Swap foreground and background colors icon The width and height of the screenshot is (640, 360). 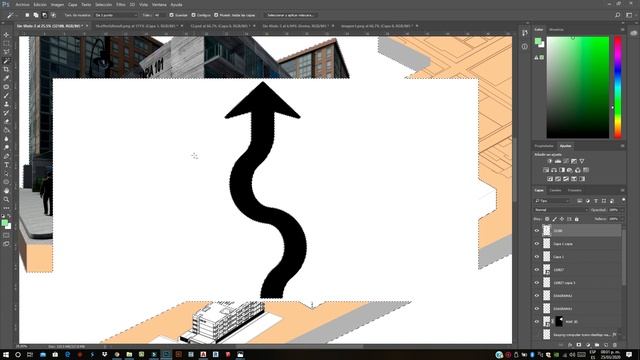click(9, 216)
